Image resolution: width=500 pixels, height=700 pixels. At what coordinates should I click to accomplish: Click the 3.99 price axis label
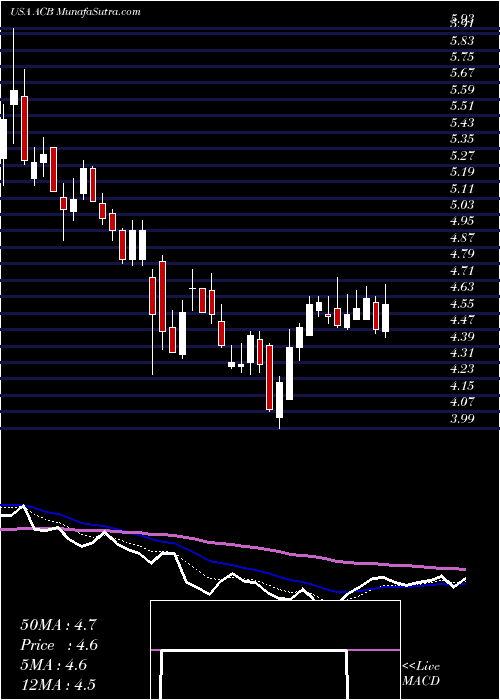(x=462, y=419)
